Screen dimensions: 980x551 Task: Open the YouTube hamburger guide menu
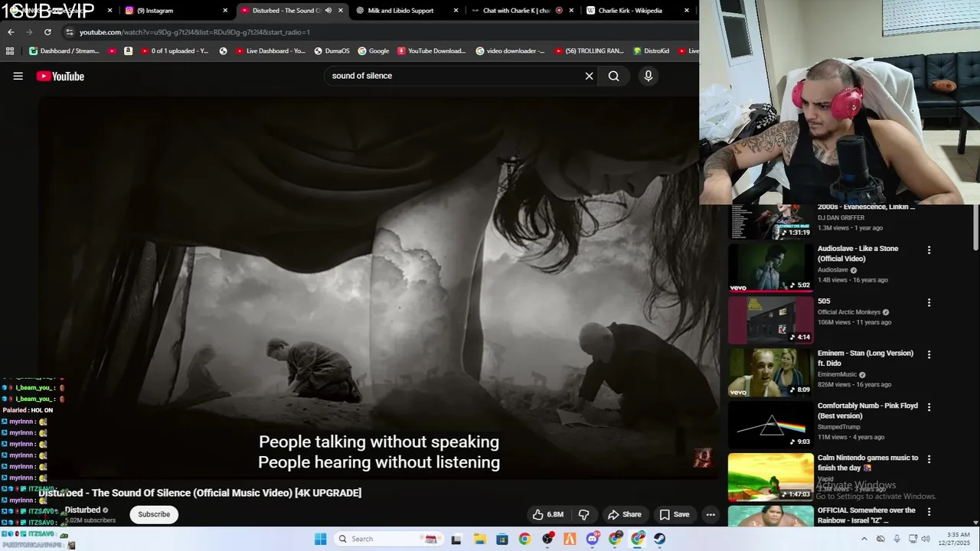18,76
